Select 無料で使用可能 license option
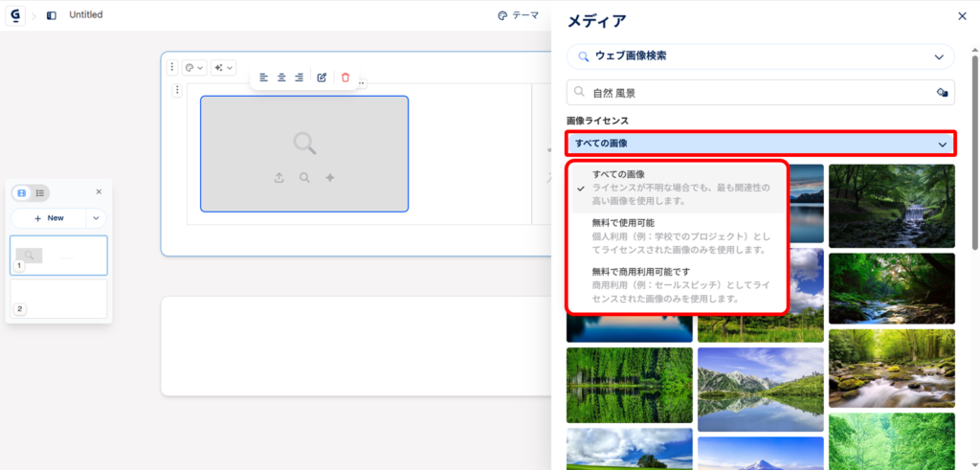 coord(677,235)
